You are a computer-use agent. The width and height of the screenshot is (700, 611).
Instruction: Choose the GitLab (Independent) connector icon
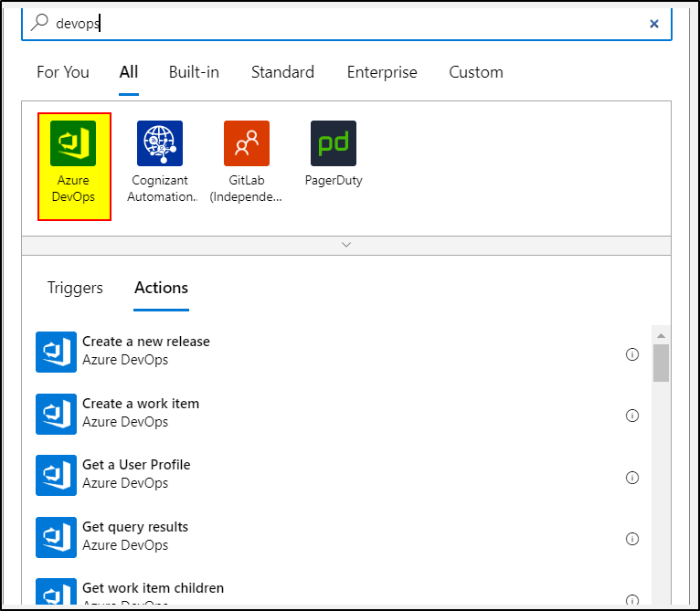pyautogui.click(x=247, y=143)
